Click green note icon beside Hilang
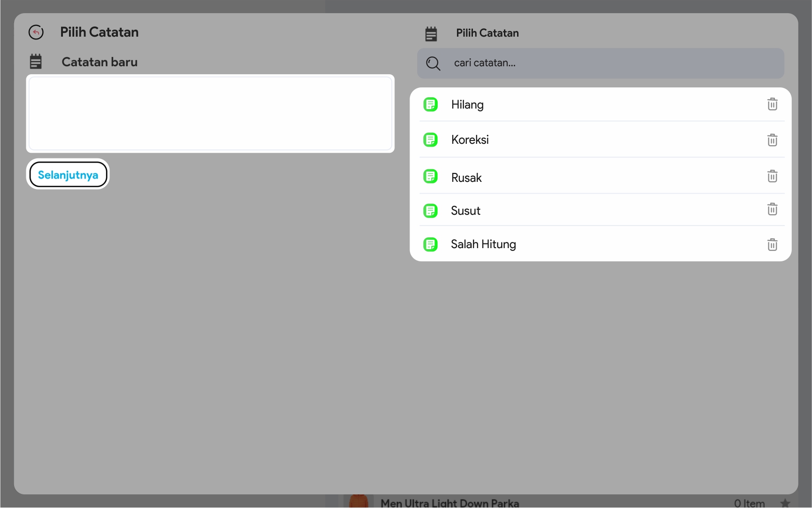Viewport: 812px width, 508px height. (x=430, y=104)
